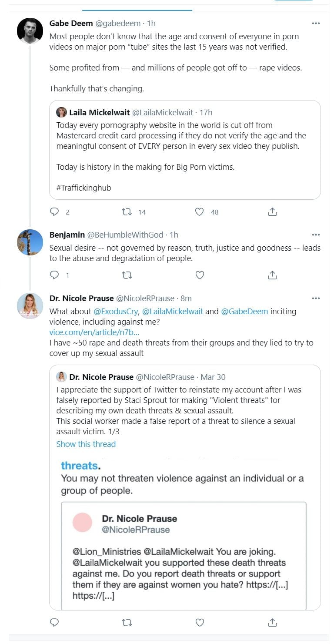This screenshot has height=644, width=334.
Task: Reply to Benjamin's tweet
Action: [x=54, y=275]
